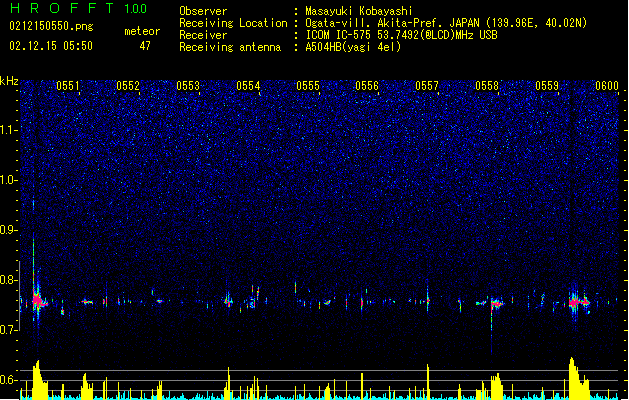Select the file name 0212150550.png

tap(51, 26)
